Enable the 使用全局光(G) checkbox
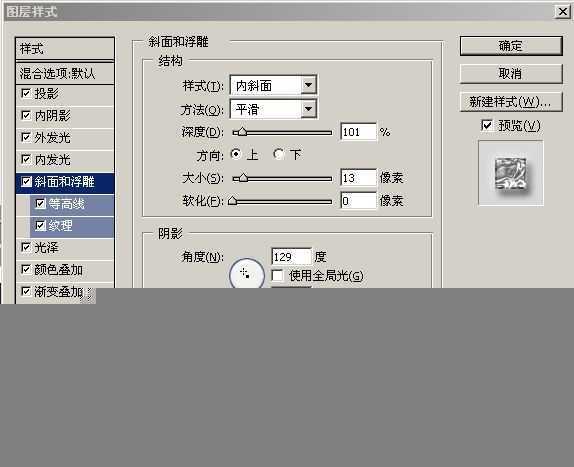574x467 pixels. point(277,275)
